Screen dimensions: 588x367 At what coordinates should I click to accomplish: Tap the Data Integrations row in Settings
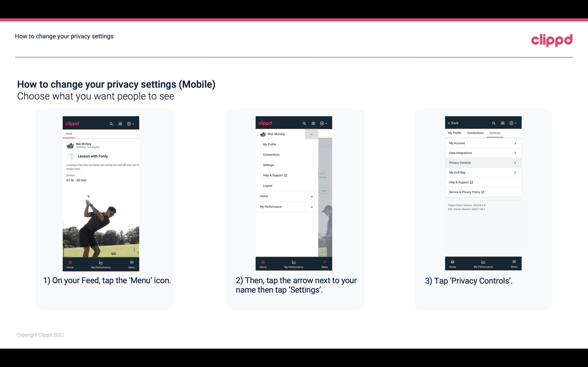pyautogui.click(x=483, y=153)
